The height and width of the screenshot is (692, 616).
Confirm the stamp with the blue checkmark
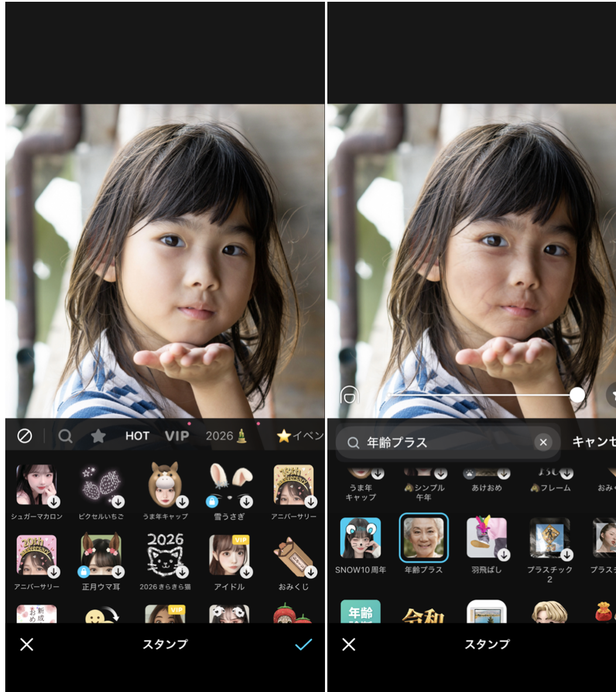coord(303,645)
